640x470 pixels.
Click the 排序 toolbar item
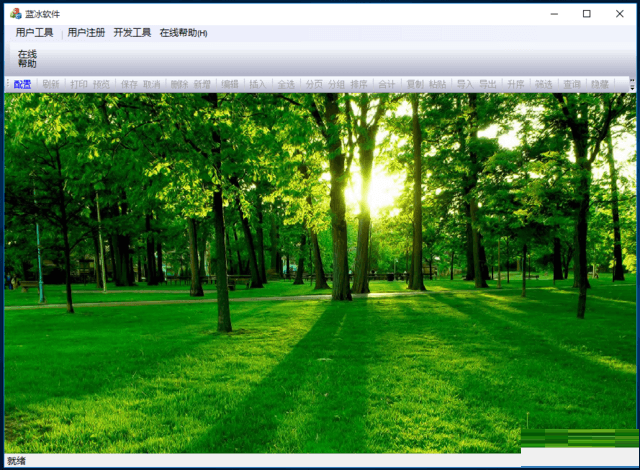coord(359,85)
